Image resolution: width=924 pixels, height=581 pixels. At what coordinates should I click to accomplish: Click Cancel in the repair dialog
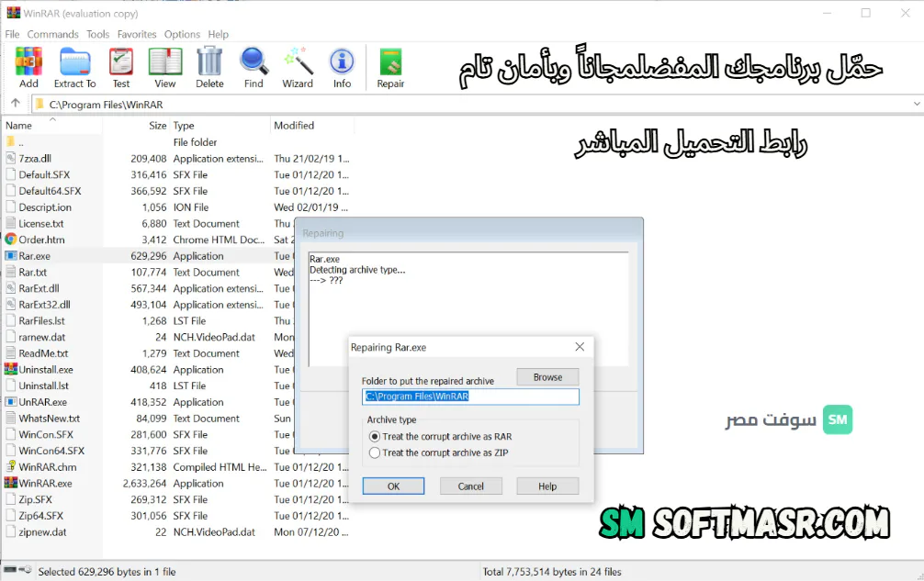471,486
